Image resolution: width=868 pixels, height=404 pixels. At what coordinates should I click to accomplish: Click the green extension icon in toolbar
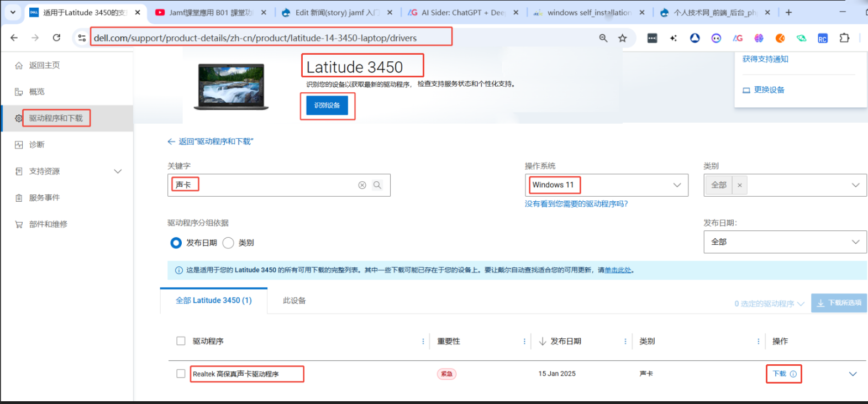pos(801,38)
